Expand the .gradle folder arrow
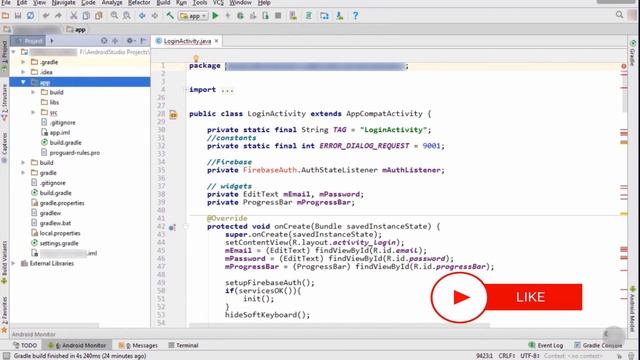640x360 pixels. tap(23, 62)
